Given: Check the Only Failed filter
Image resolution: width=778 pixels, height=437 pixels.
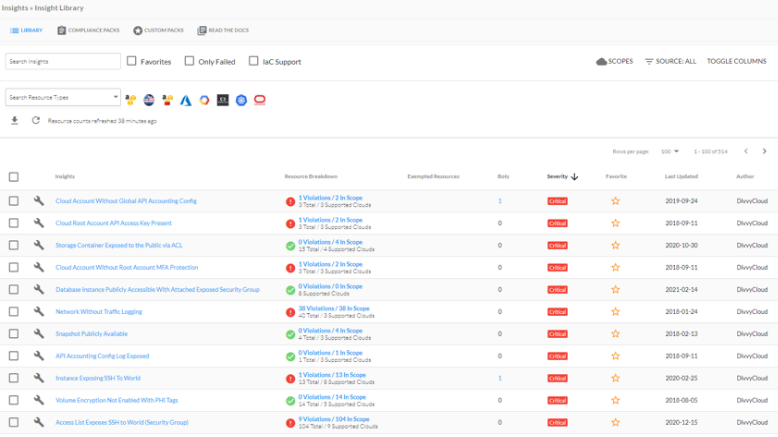Looking at the screenshot, I should pyautogui.click(x=189, y=61).
